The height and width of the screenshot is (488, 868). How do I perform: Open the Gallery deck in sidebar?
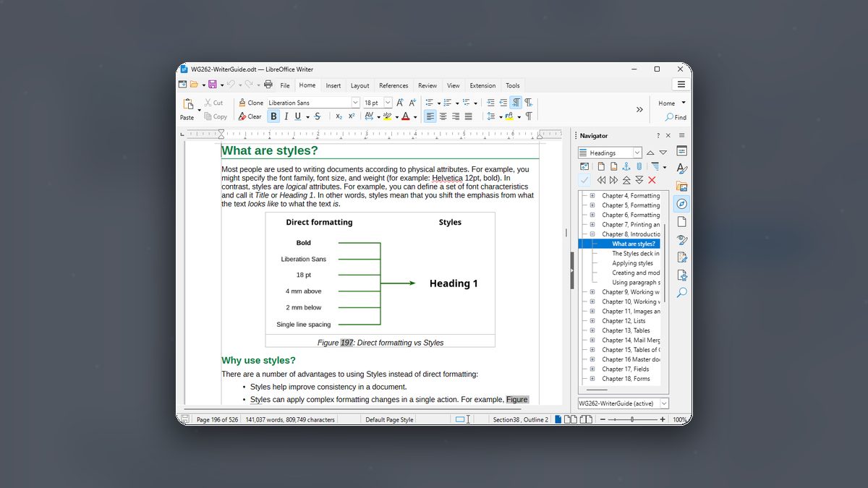[x=681, y=187]
